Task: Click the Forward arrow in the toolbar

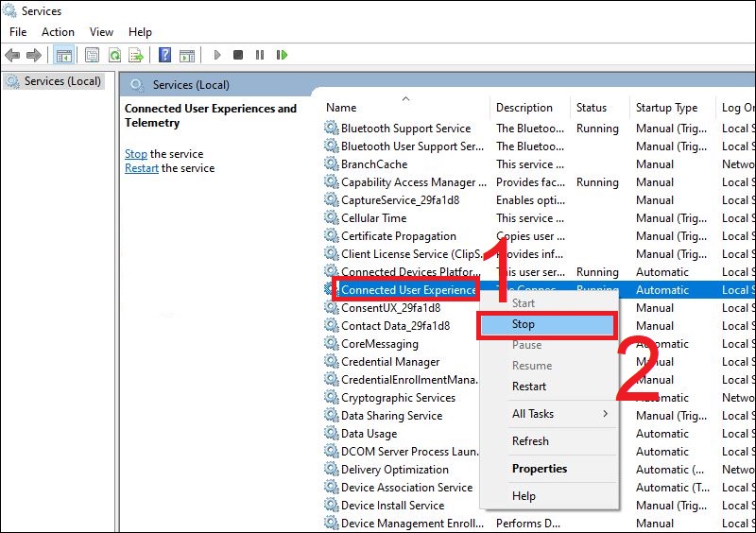Action: click(34, 55)
